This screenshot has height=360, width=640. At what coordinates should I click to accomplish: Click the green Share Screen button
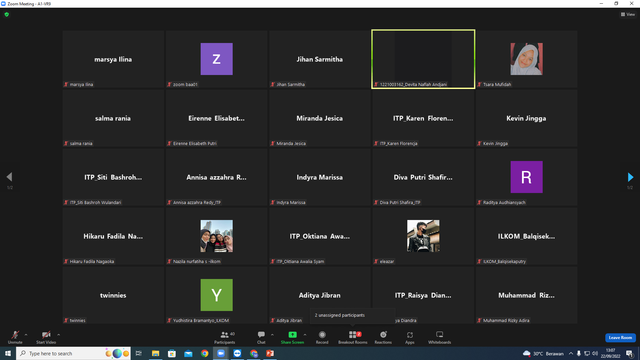(292, 337)
